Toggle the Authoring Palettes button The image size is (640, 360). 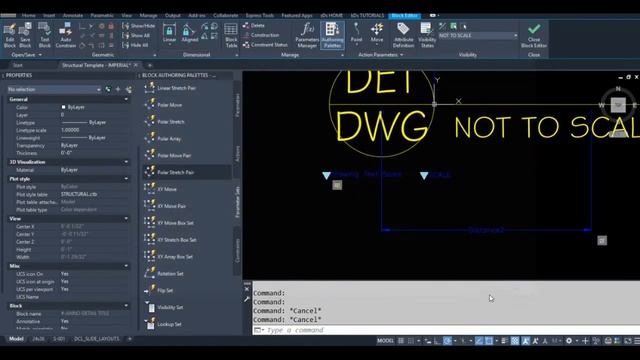[x=332, y=35]
